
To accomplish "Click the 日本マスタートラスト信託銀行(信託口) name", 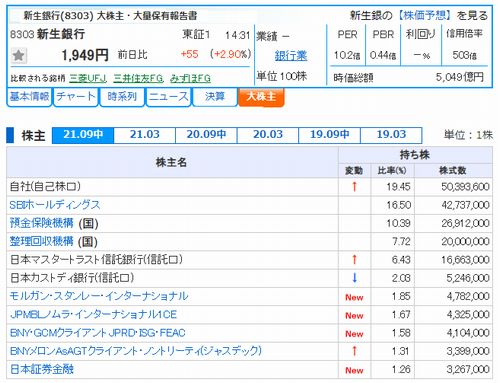I will [96, 260].
